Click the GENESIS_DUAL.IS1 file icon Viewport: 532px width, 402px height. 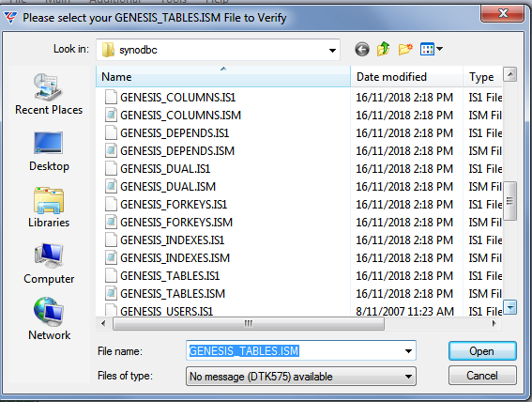tap(111, 168)
